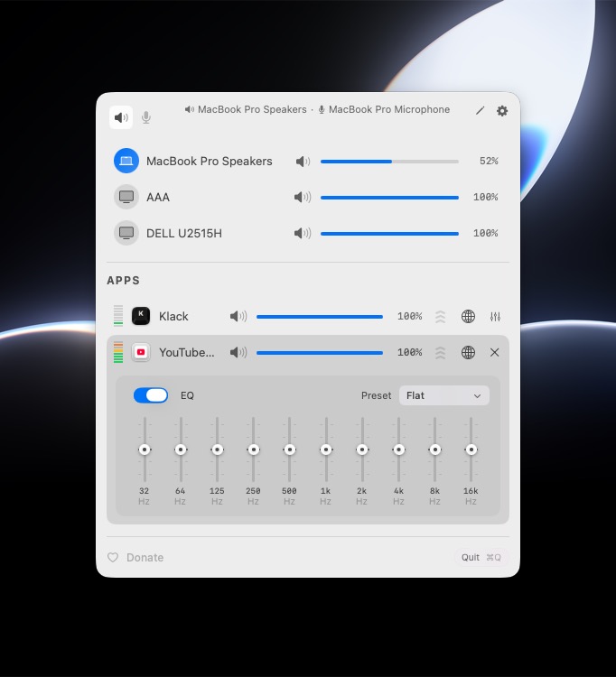The image size is (616, 677).
Task: Adjust the AAA volume slider
Action: pos(389,198)
